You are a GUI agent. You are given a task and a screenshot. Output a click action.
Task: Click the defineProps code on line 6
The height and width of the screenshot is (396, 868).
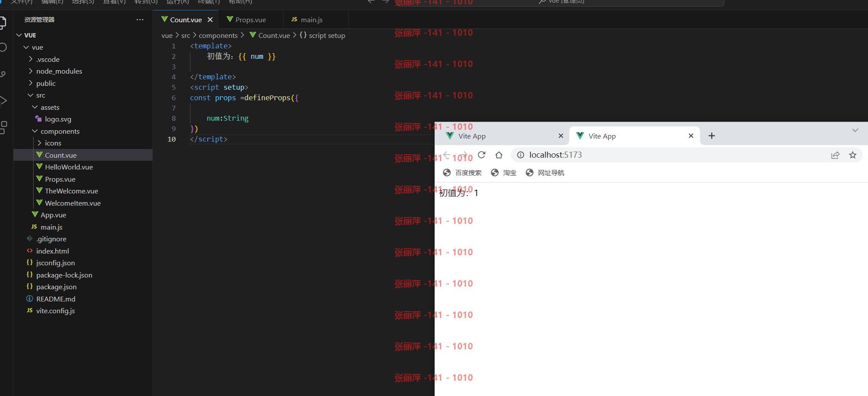[267, 98]
